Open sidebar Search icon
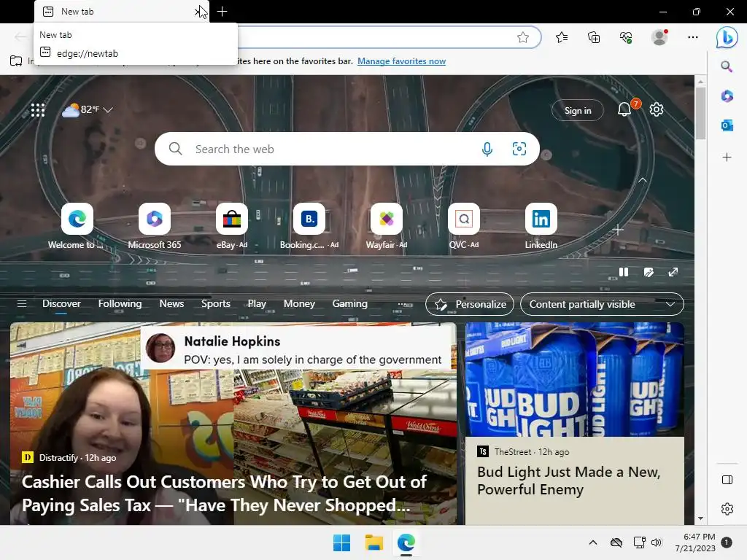Screen dimensions: 747x560 [727, 66]
